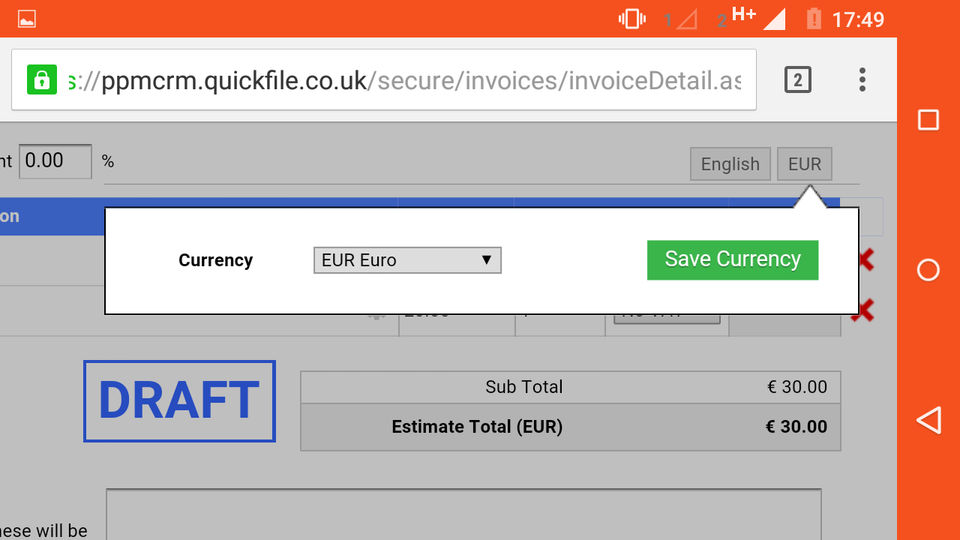Open the browser tab switcher
960x540 pixels.
797,80
